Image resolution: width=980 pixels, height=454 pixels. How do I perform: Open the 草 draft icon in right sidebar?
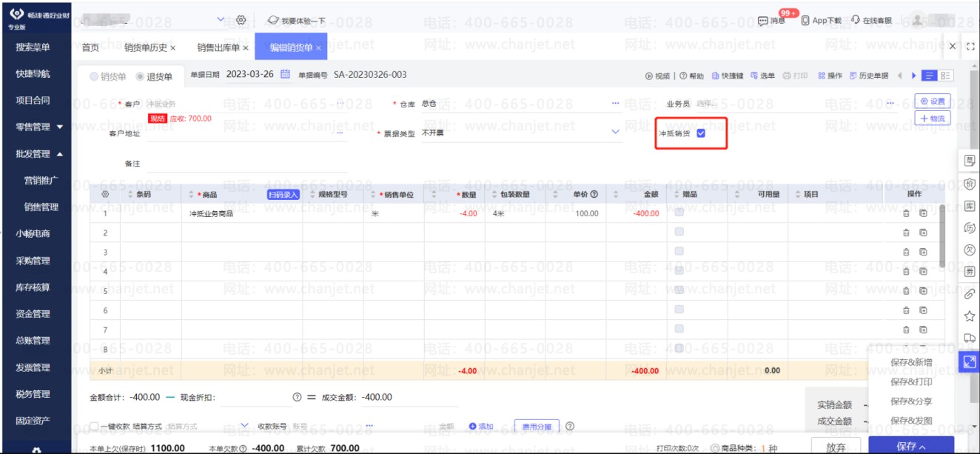(969, 159)
